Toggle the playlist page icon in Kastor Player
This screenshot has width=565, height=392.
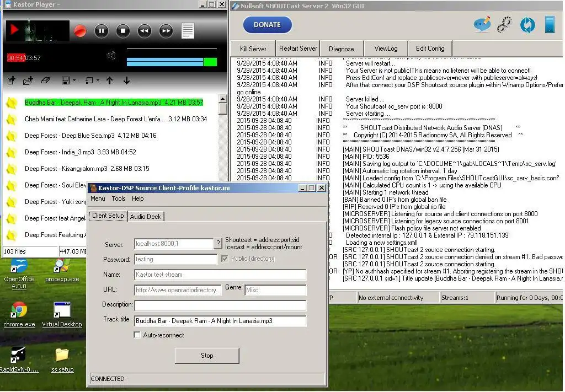tap(188, 31)
